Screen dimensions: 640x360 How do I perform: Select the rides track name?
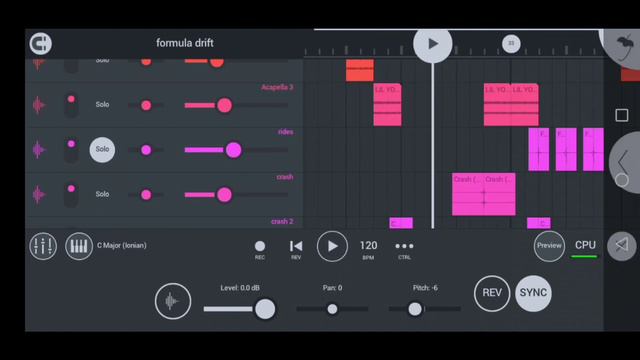[x=285, y=131]
